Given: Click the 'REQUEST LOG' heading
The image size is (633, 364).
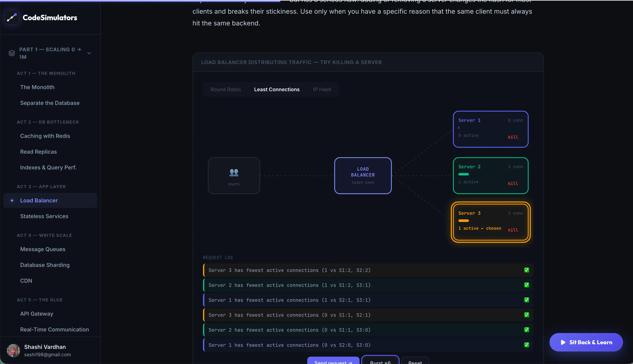Looking at the screenshot, I should (x=218, y=257).
